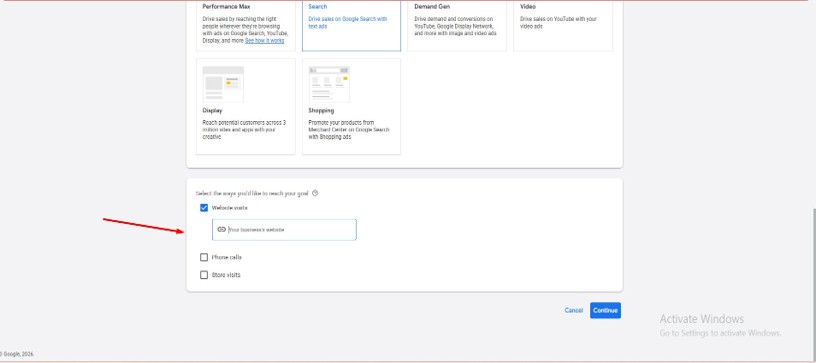
Task: Tick the Store visits checkbox
Action: [204, 275]
